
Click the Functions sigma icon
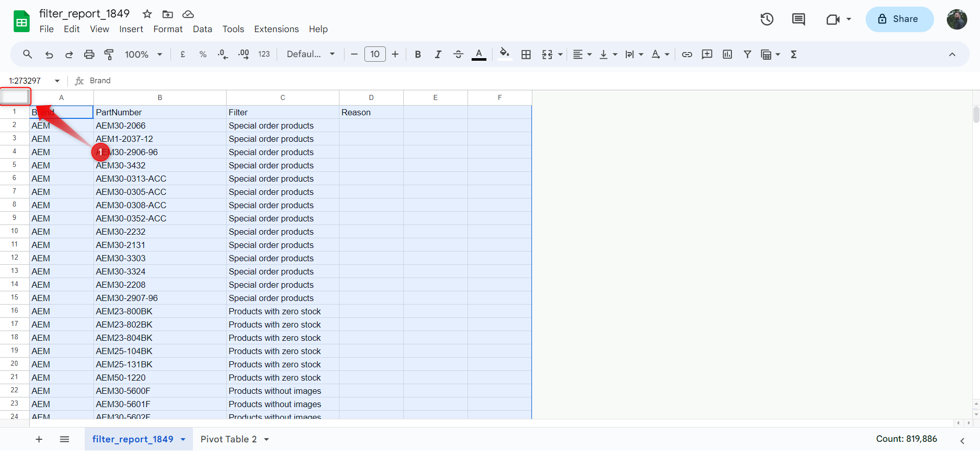tap(794, 54)
